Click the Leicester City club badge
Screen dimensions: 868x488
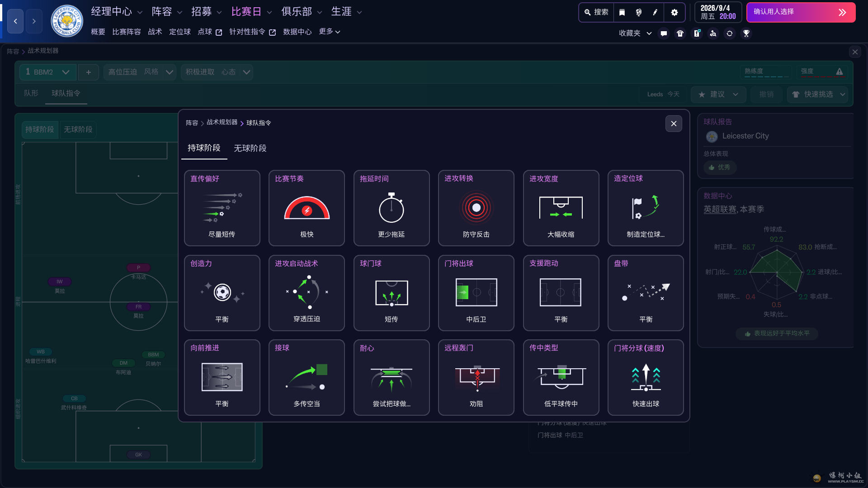point(67,21)
